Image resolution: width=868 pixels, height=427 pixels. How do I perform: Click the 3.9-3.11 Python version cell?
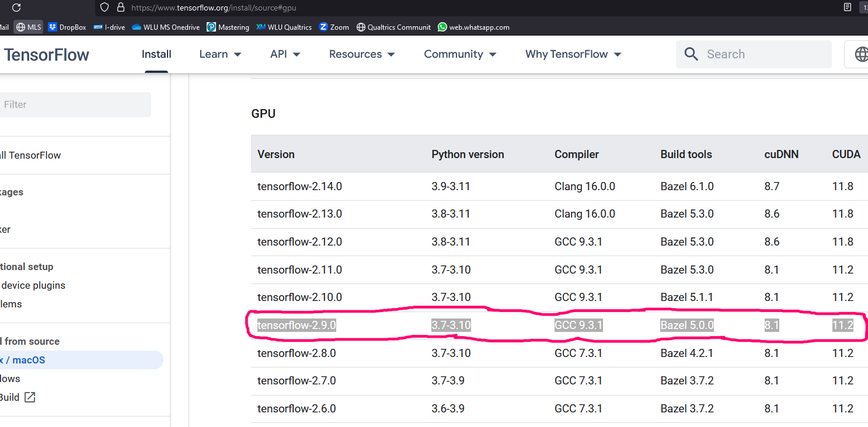pyautogui.click(x=451, y=187)
